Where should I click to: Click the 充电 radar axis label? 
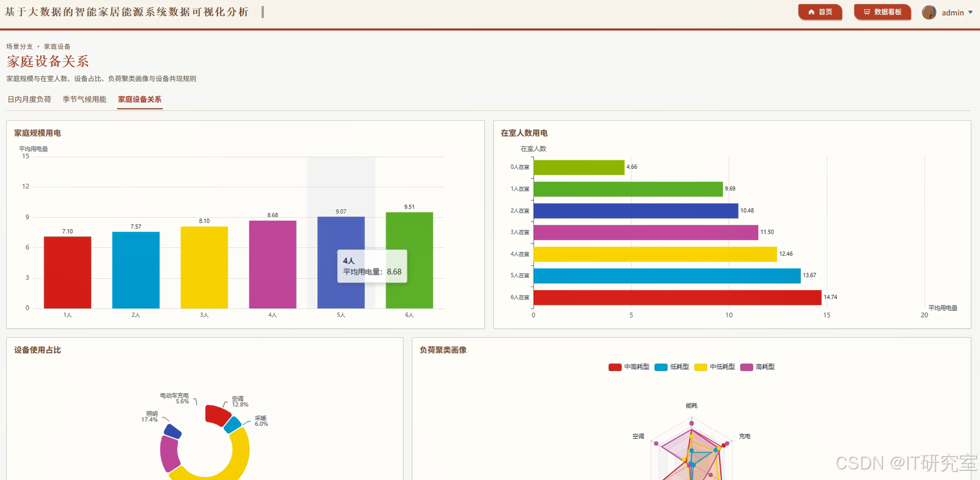pos(745,436)
